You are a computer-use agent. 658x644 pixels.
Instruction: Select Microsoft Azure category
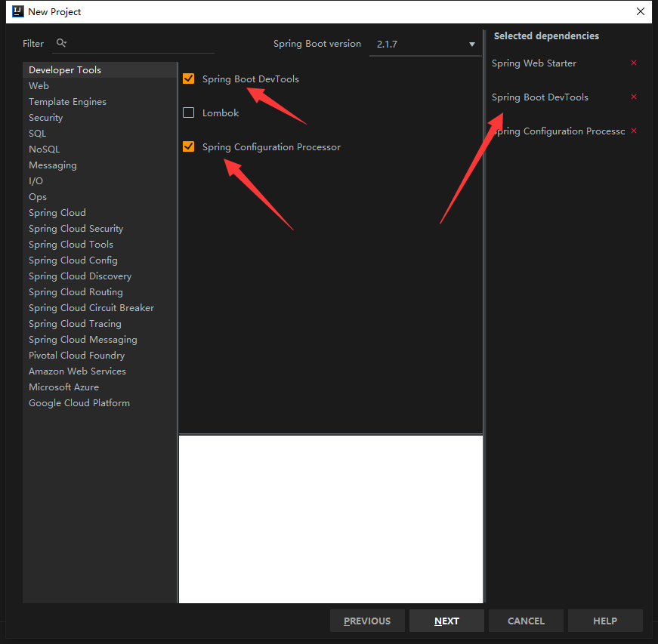point(100,387)
